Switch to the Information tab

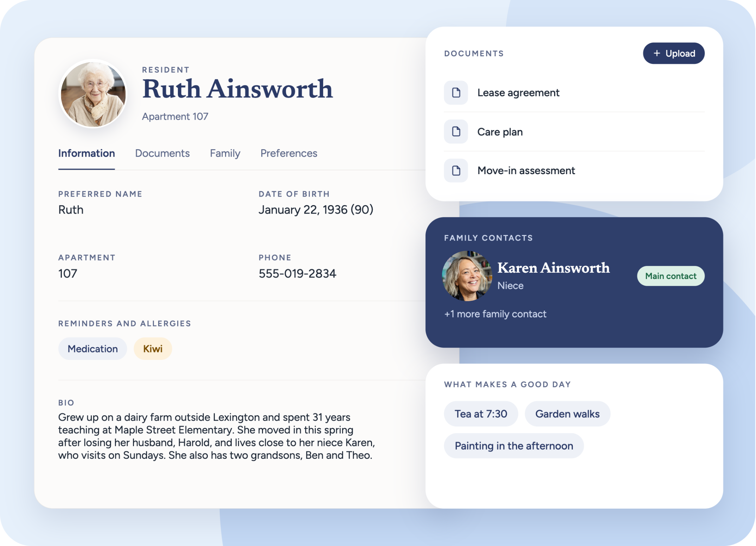coord(87,153)
